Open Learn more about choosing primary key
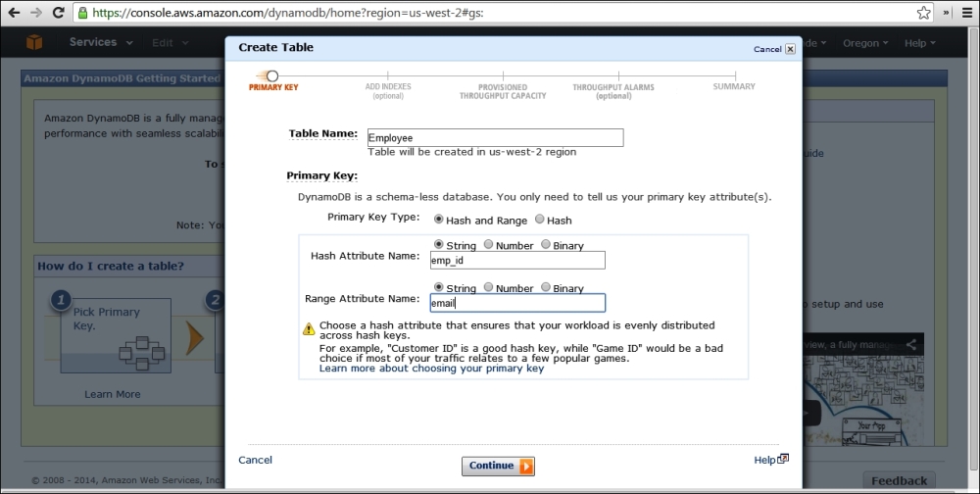 pos(431,369)
